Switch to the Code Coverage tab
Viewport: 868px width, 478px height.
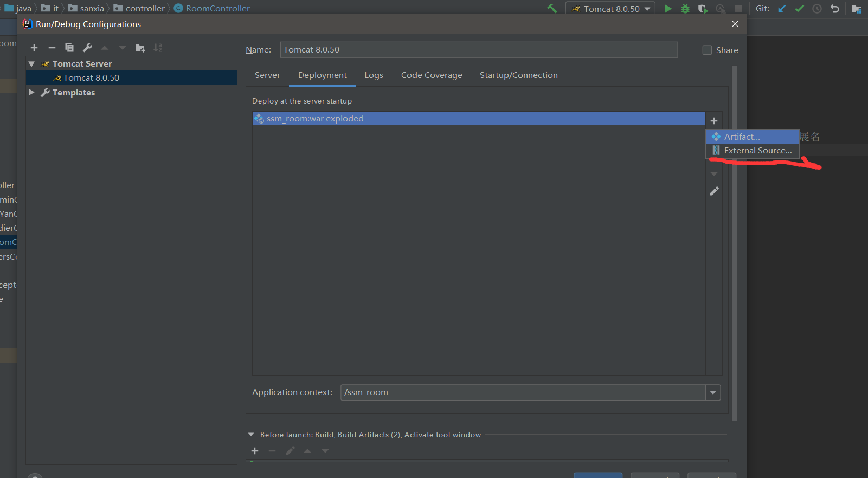432,75
